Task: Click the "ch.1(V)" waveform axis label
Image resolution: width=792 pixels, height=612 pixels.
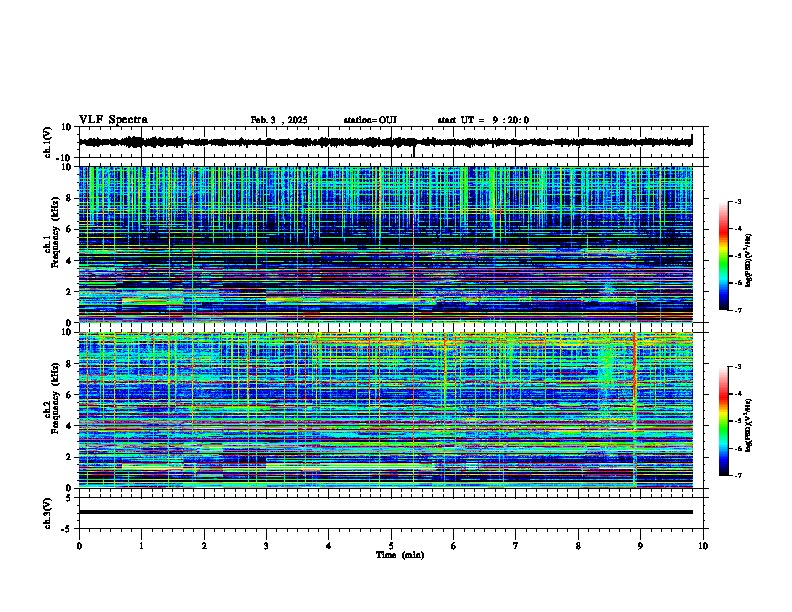Action: (x=47, y=142)
